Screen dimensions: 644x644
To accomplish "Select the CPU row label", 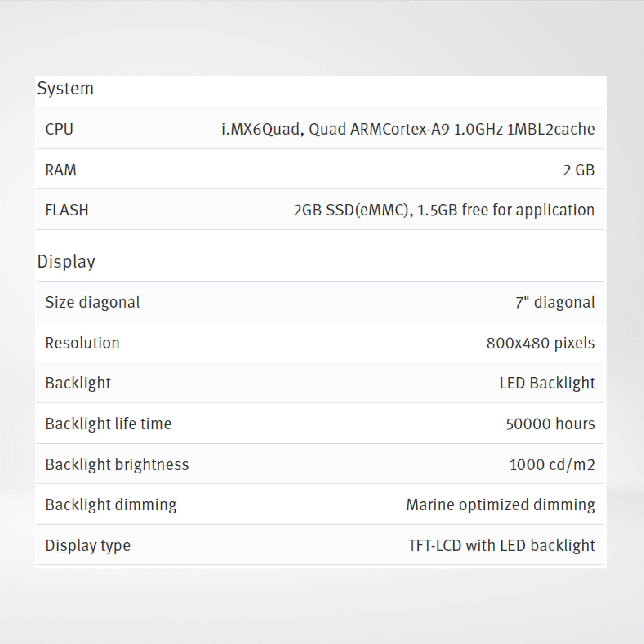I will 59,129.
